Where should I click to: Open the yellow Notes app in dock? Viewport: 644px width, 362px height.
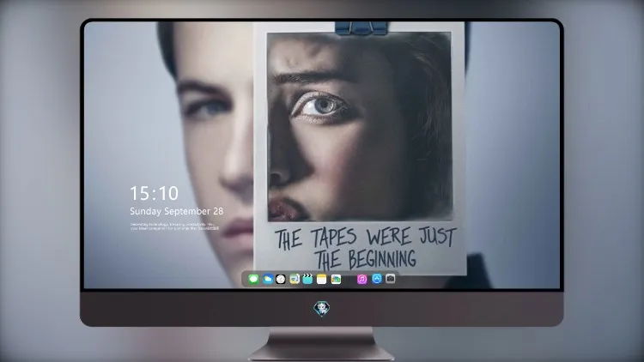tap(322, 279)
